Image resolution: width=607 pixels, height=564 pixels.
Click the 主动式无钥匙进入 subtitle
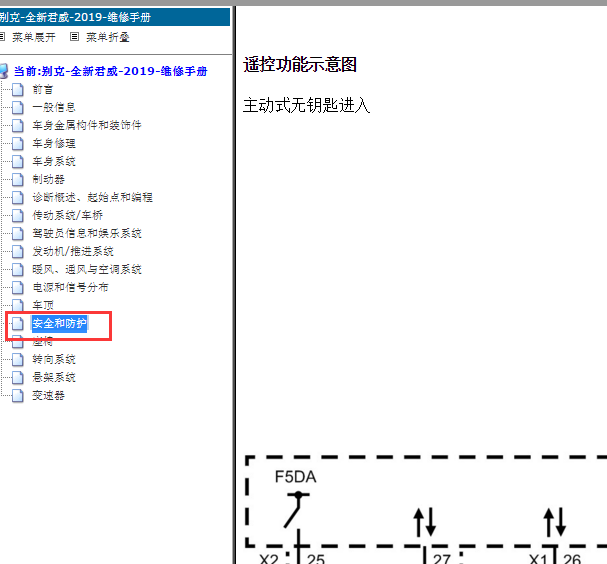(x=306, y=105)
